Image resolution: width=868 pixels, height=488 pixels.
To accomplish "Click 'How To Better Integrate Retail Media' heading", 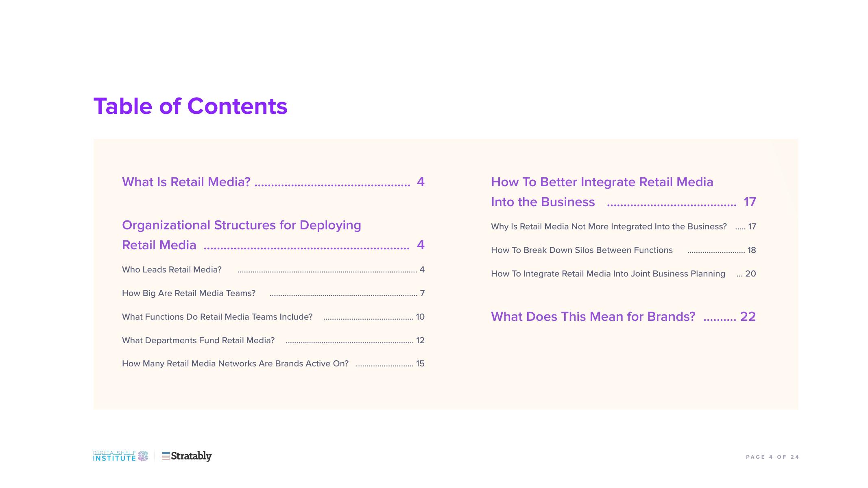I will coord(602,182).
